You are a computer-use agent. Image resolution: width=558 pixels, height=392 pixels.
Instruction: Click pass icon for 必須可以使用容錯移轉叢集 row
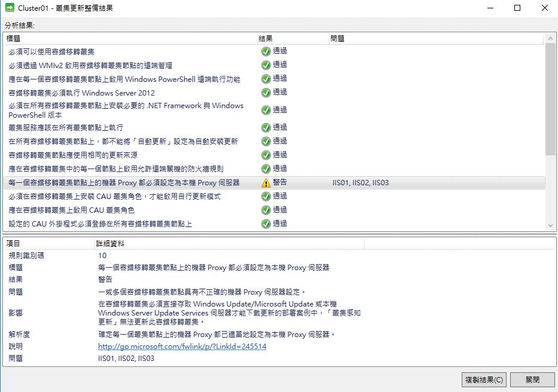(266, 51)
